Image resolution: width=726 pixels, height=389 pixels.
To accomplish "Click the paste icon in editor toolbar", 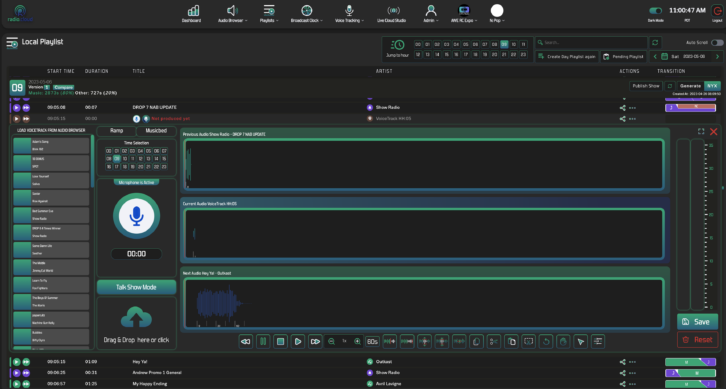I will pos(511,342).
